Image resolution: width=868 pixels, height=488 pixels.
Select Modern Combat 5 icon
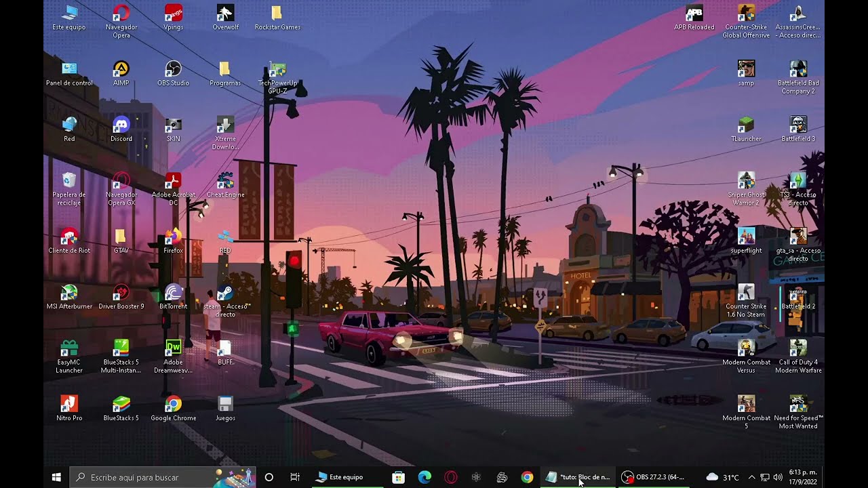pyautogui.click(x=746, y=412)
